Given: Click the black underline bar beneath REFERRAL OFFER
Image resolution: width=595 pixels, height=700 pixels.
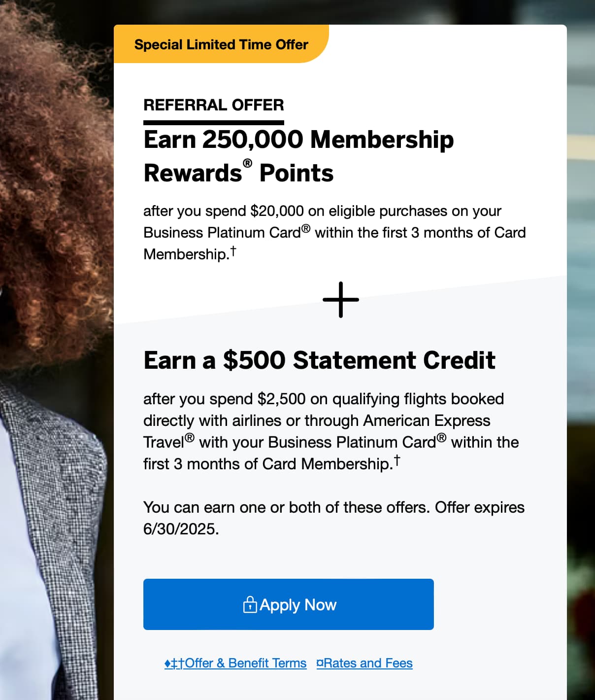Looking at the screenshot, I should 213,122.
